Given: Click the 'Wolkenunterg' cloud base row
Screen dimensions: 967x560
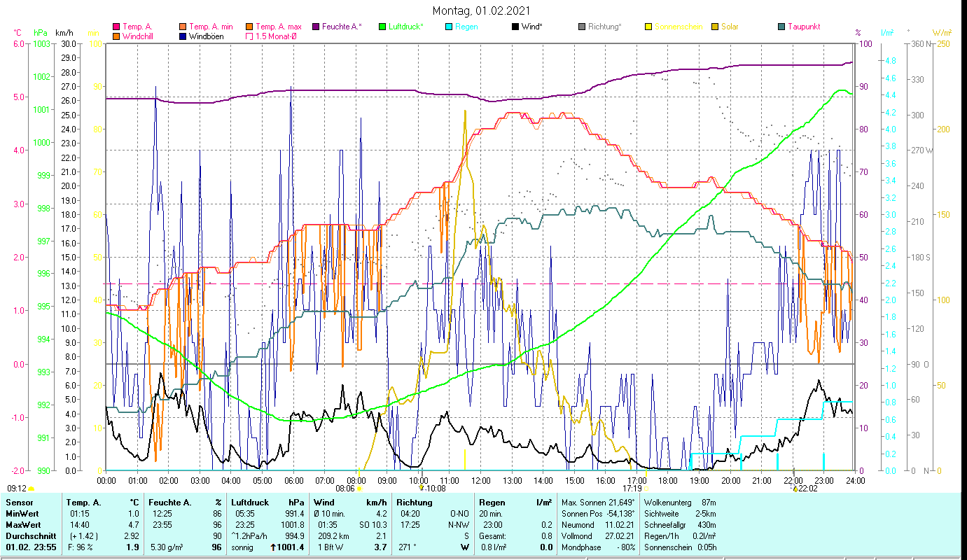Looking at the screenshot, I should 679,503.
